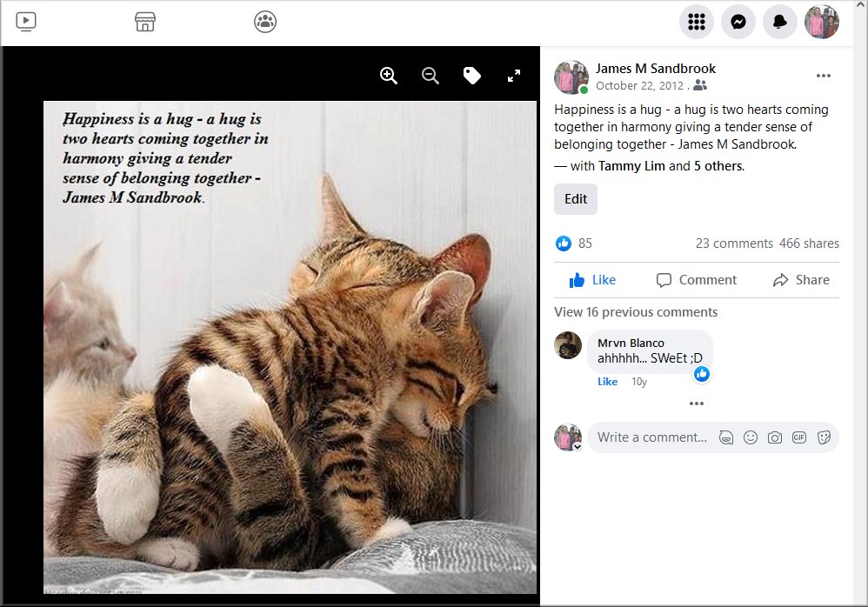The image size is (868, 607).
Task: Insert an emoji in the comment
Action: (x=750, y=437)
